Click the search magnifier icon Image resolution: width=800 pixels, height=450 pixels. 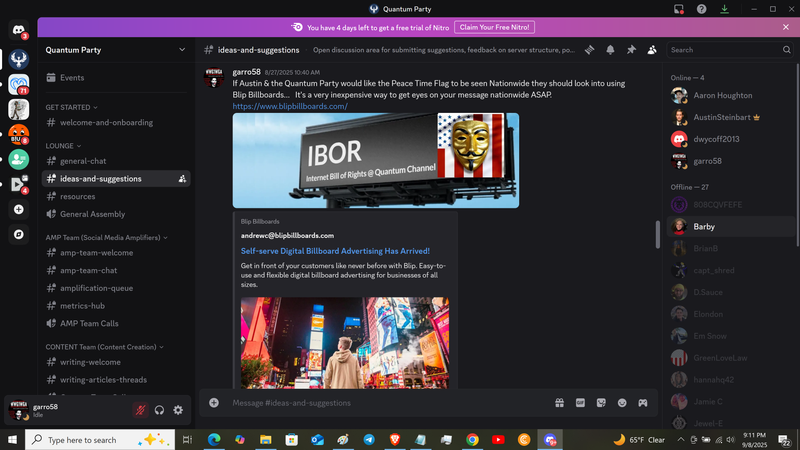(x=786, y=50)
